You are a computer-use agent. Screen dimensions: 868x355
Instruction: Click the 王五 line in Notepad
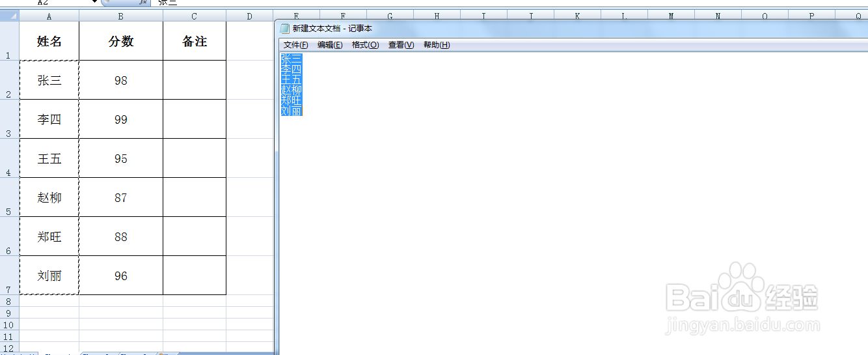[291, 79]
